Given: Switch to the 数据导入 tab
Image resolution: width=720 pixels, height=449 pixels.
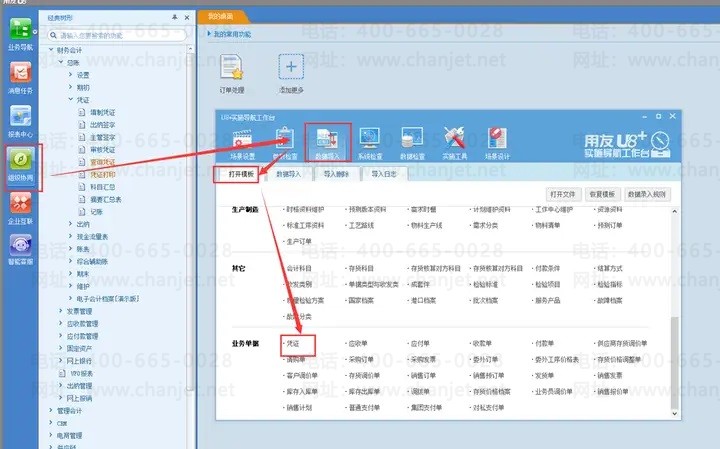Looking at the screenshot, I should click(x=288, y=174).
